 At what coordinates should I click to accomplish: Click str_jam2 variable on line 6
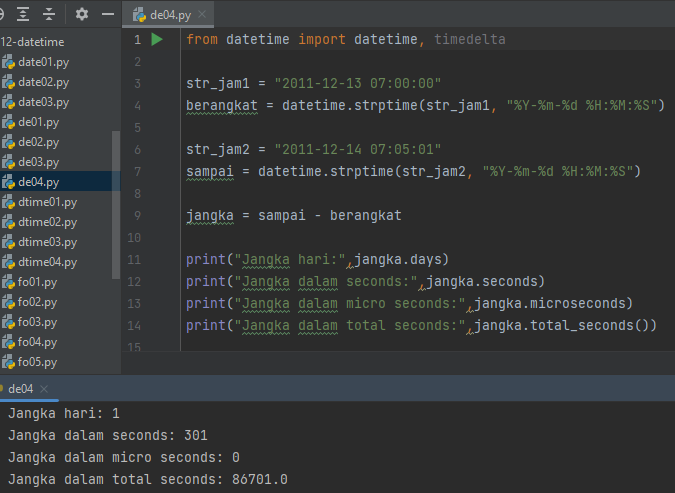click(218, 150)
